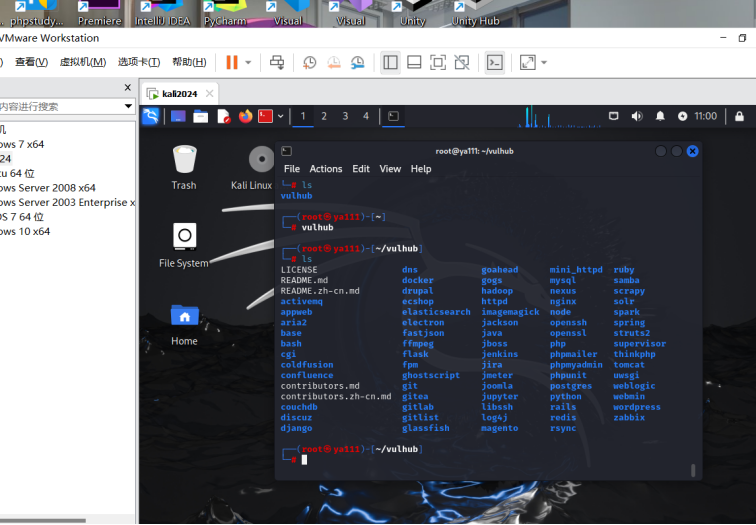Open the Kali applications menu dragon icon

[x=150, y=116]
